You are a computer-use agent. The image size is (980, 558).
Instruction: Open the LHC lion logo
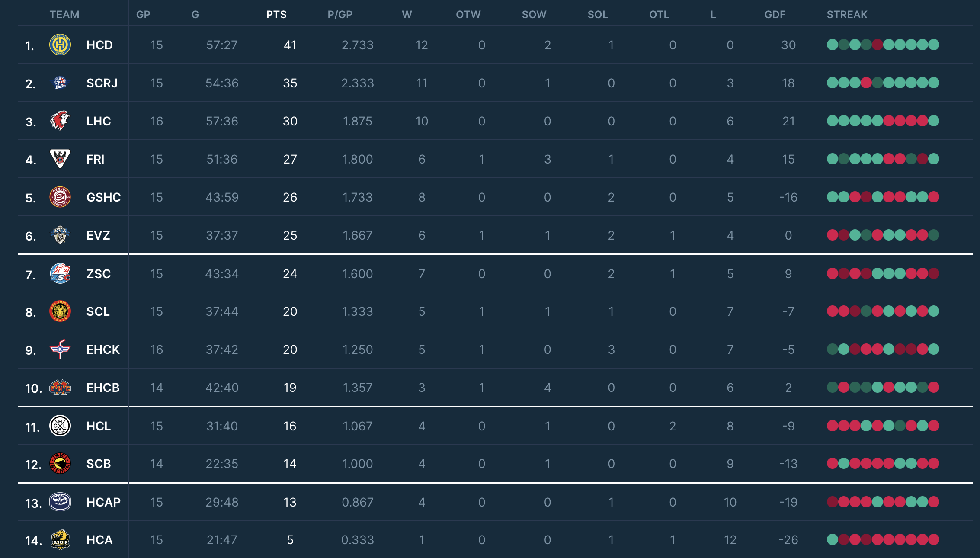click(60, 121)
